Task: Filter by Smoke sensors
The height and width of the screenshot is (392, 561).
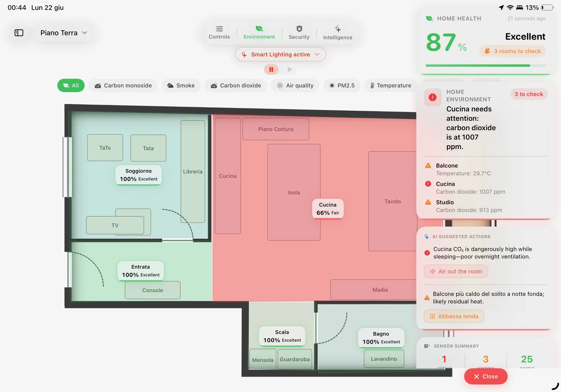Action: (181, 85)
